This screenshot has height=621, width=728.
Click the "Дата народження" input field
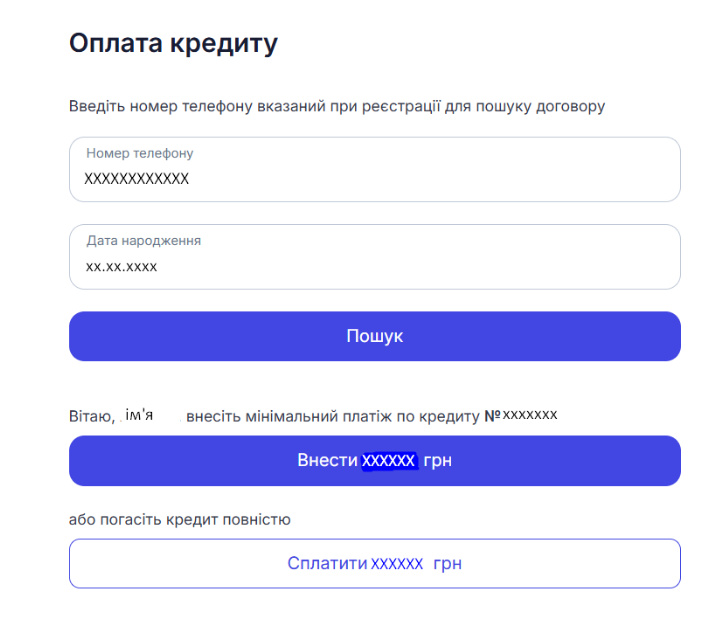pos(374,256)
